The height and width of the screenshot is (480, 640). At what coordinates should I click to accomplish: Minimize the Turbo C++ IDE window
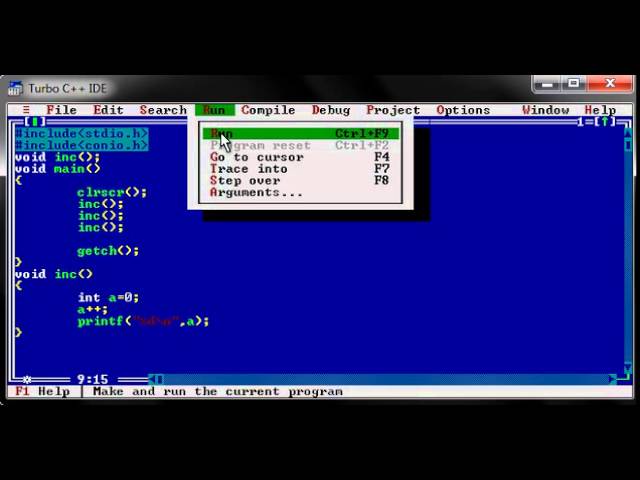(x=548, y=84)
